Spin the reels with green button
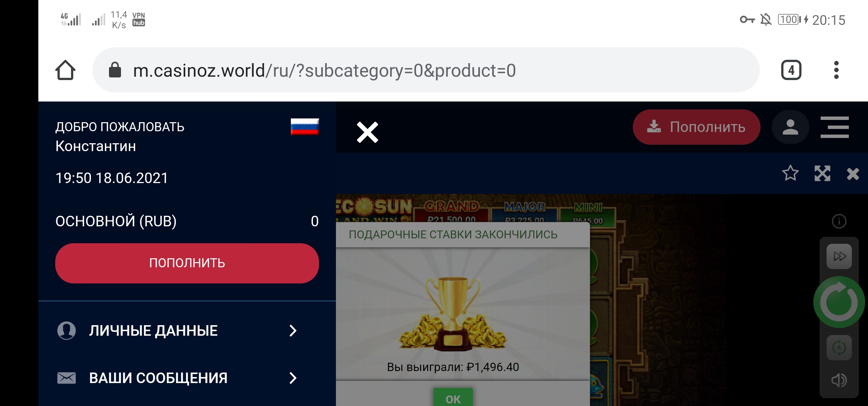 (x=839, y=302)
